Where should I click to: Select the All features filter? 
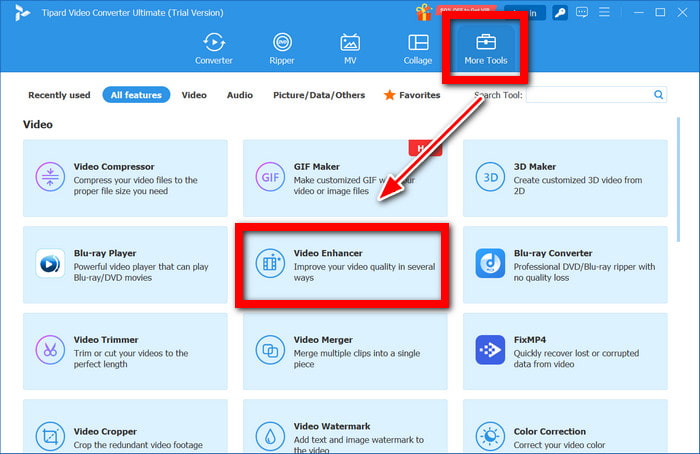click(136, 95)
